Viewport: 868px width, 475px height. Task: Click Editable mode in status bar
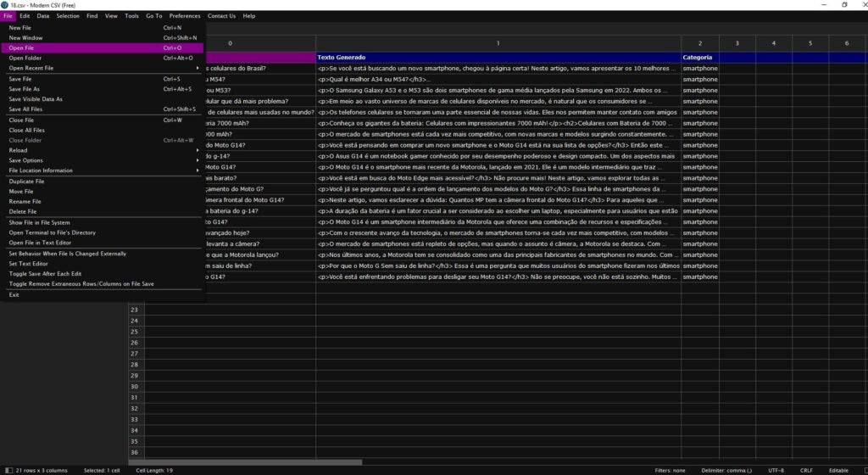(838, 471)
